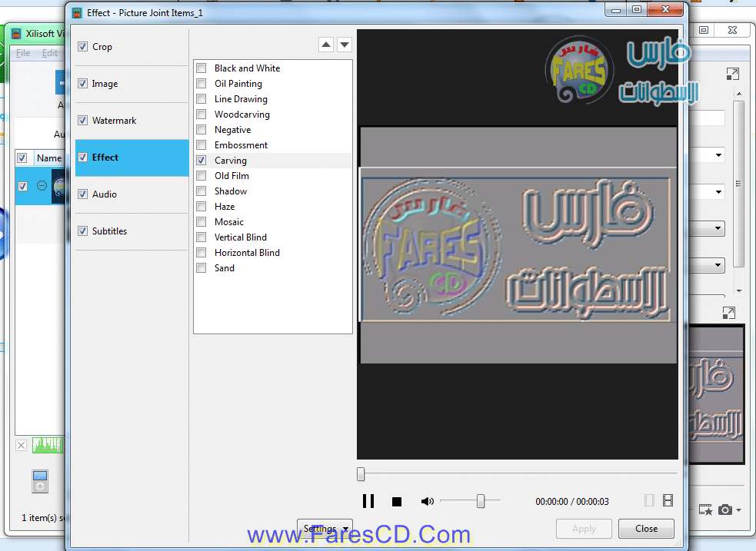Untick the checkbox next to Subtitles
The width and height of the screenshot is (756, 551).
pyautogui.click(x=83, y=231)
